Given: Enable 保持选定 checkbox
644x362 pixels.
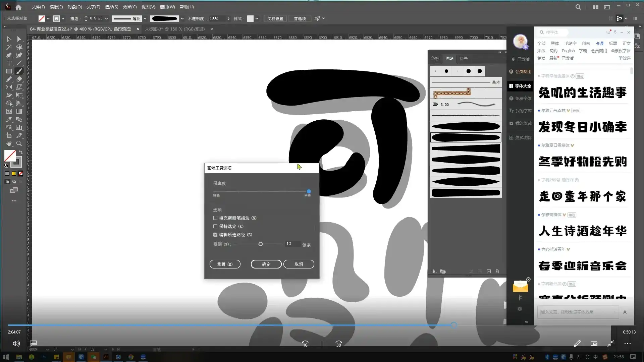Looking at the screenshot, I should coord(215,226).
